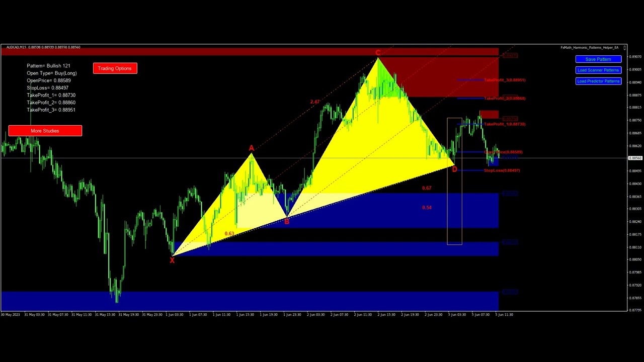This screenshot has height=362, width=644.
Task: Click the 0.88560 current price tag
Action: 636,158
